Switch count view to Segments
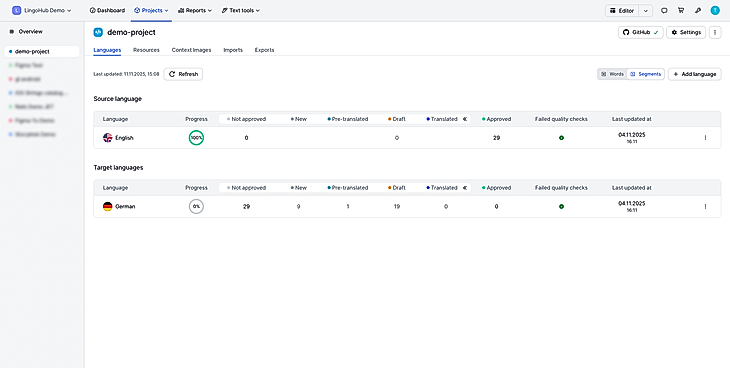This screenshot has height=368, width=730. click(645, 74)
